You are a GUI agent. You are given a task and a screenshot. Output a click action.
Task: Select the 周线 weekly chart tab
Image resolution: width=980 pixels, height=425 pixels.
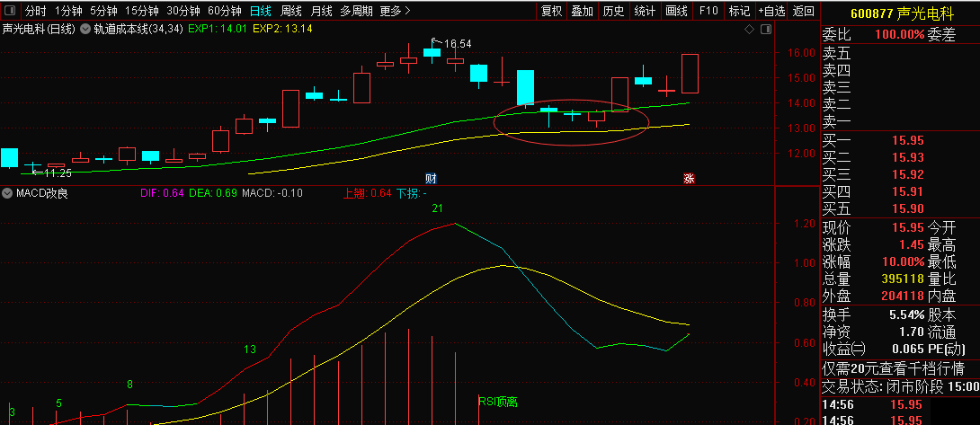tap(291, 11)
